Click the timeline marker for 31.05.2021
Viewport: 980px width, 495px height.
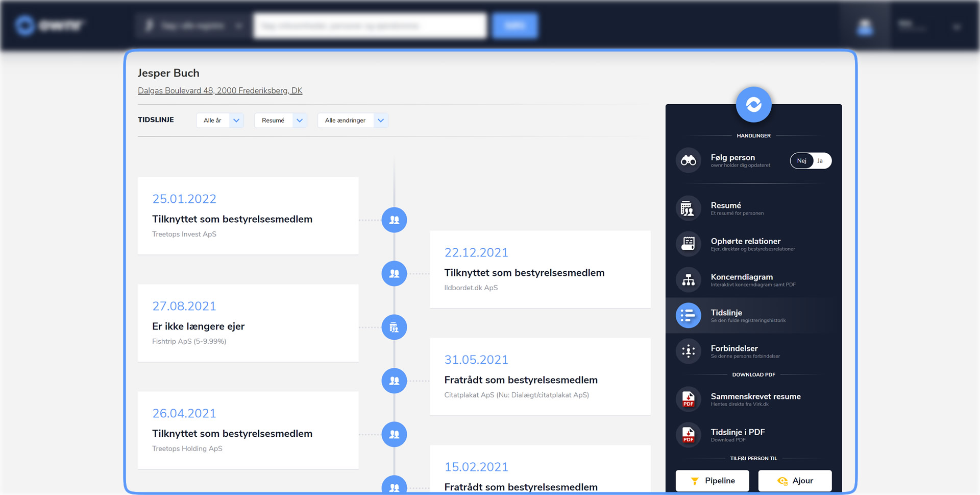(394, 381)
